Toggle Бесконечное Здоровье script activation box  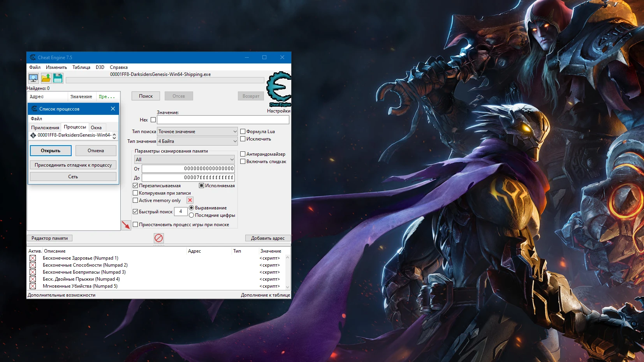[33, 258]
